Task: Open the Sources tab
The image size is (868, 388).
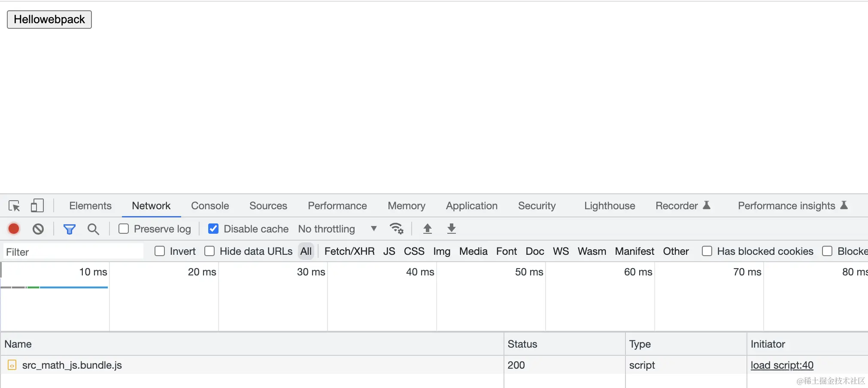Action: pyautogui.click(x=268, y=206)
